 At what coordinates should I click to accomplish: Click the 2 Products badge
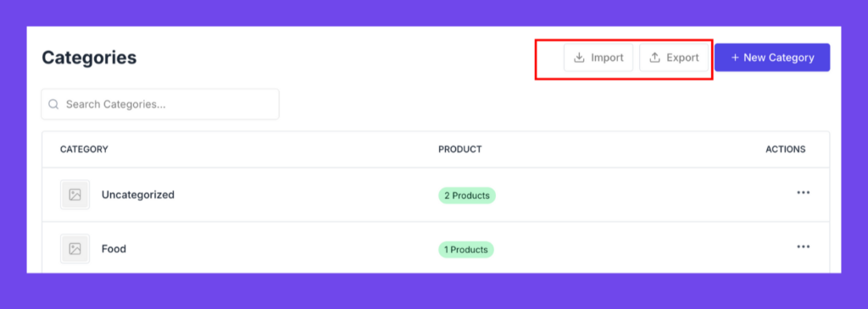point(467,196)
